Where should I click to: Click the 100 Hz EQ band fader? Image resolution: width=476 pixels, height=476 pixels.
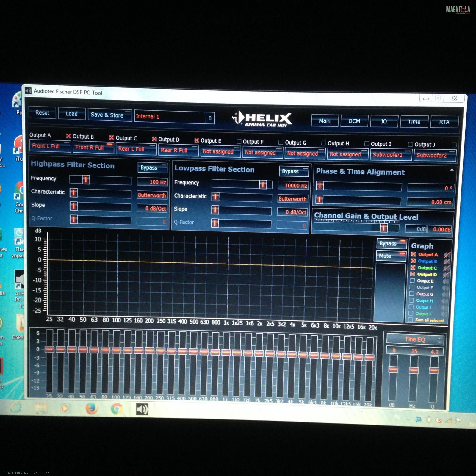[116, 350]
